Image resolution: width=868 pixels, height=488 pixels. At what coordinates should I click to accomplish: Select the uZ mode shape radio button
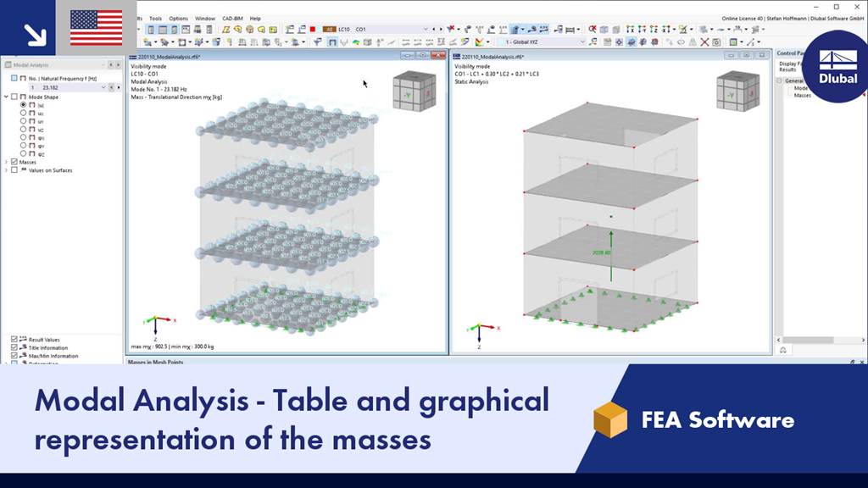pos(23,129)
